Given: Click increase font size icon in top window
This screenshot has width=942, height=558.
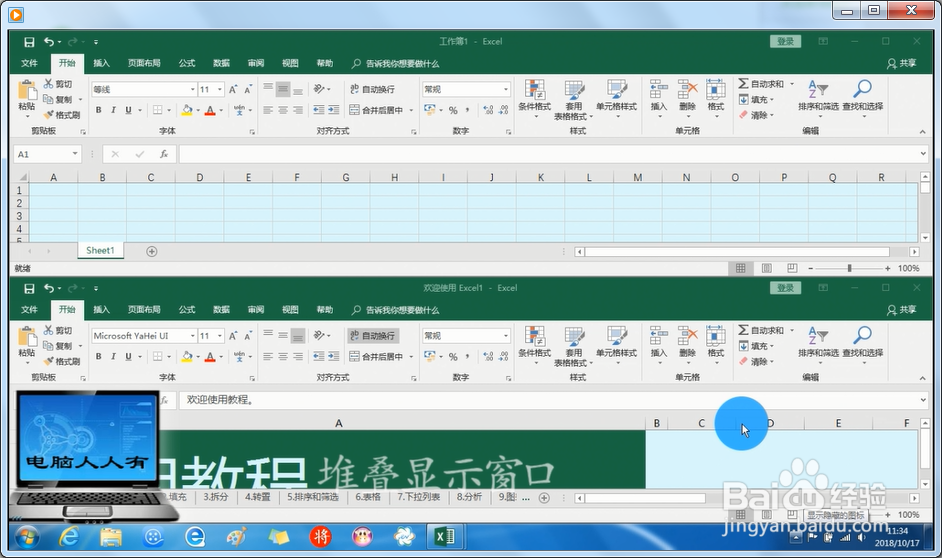Looking at the screenshot, I should [x=233, y=89].
